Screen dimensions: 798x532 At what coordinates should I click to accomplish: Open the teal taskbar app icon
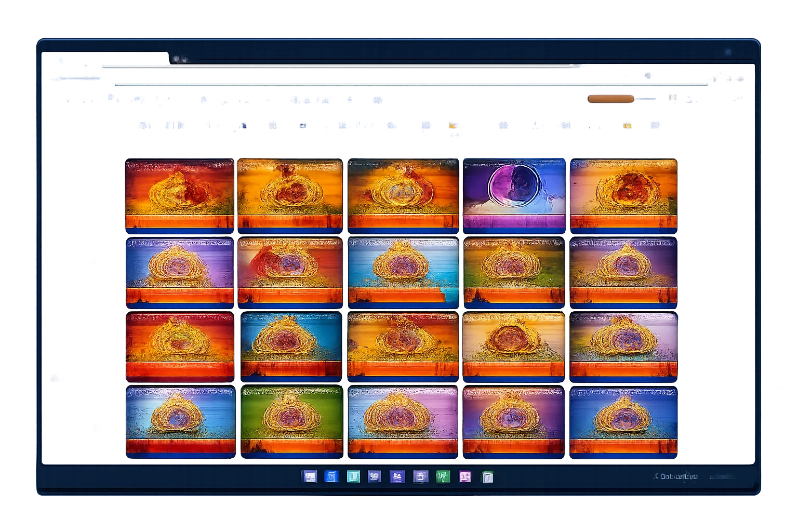point(353,476)
